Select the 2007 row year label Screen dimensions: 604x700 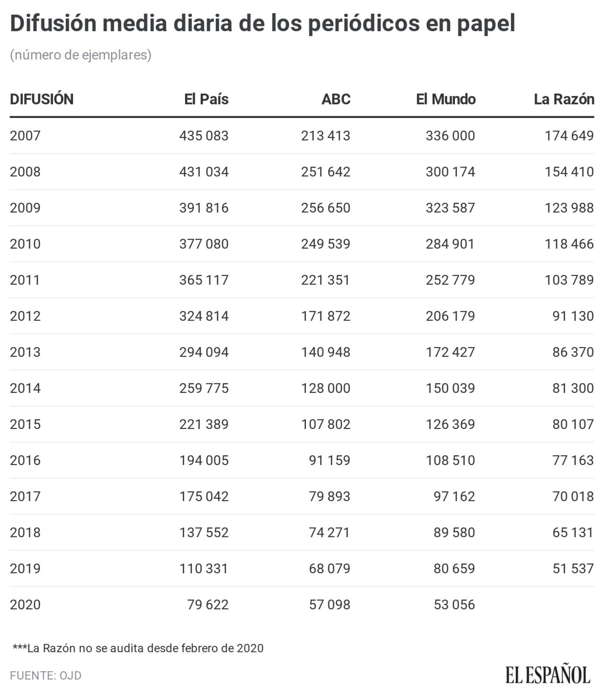[x=25, y=136]
